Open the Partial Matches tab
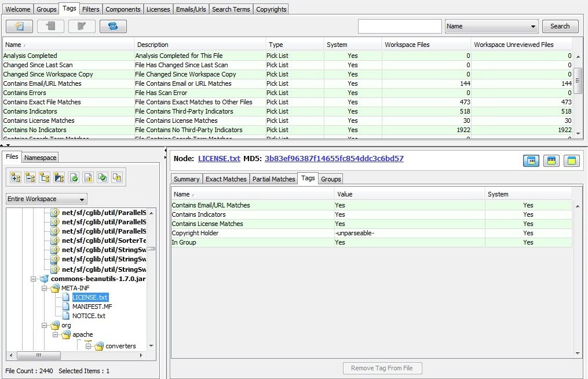Image resolution: width=588 pixels, height=379 pixels. 273,179
